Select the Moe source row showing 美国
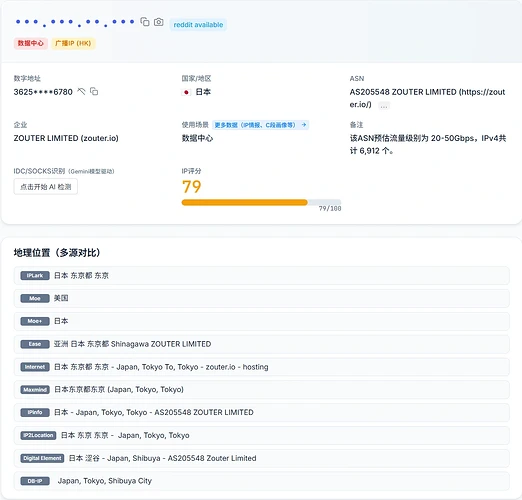The width and height of the screenshot is (522, 500). click(x=262, y=298)
